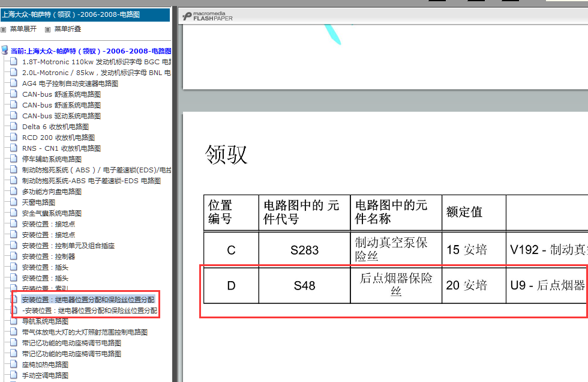
Task: Click cell starting with V192 - 制动真
Action: point(547,250)
